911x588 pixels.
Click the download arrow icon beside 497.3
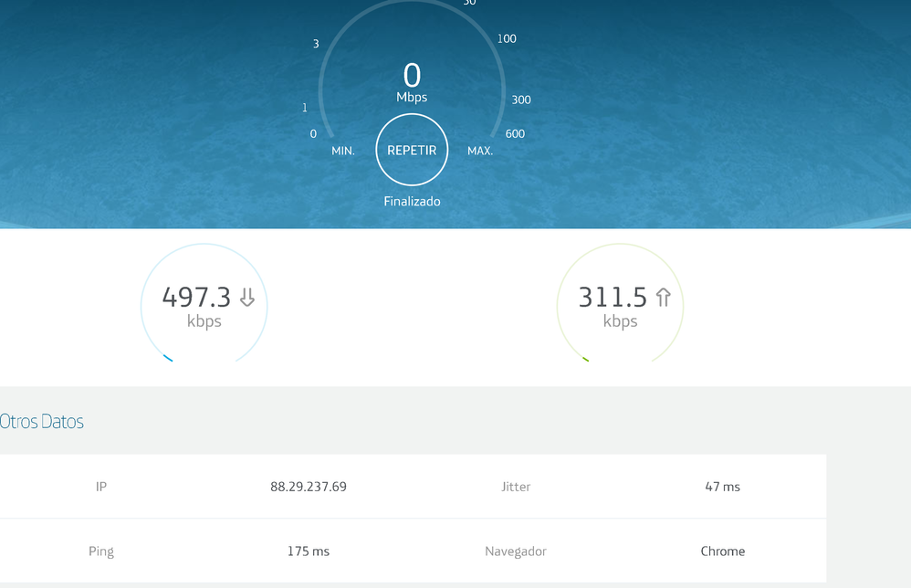(x=246, y=298)
